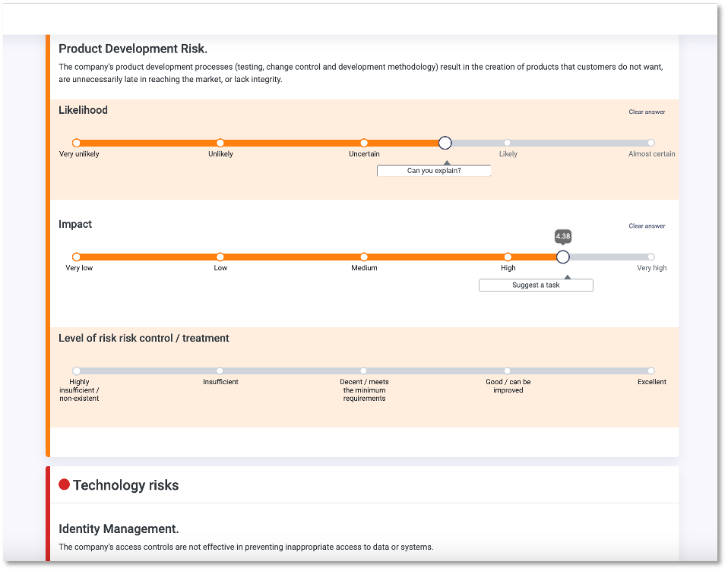Click red Technology risks status dot
Viewport: 728px width, 571px height.
pos(65,484)
